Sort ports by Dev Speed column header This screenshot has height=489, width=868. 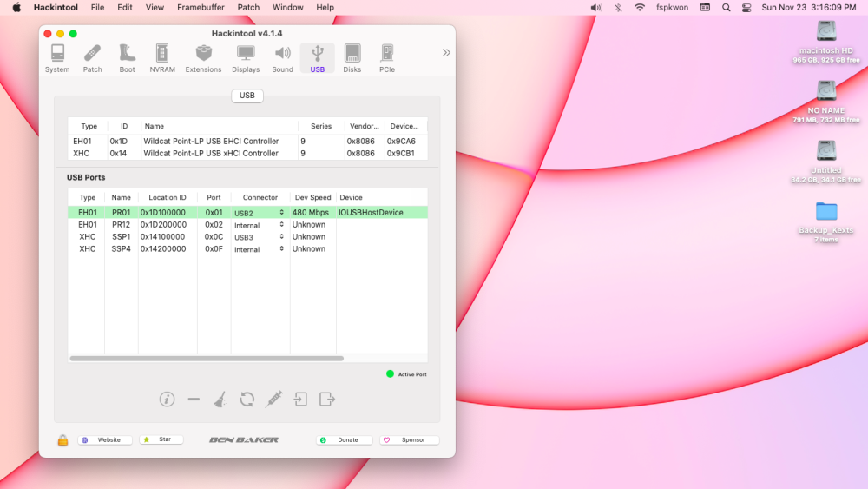312,197
